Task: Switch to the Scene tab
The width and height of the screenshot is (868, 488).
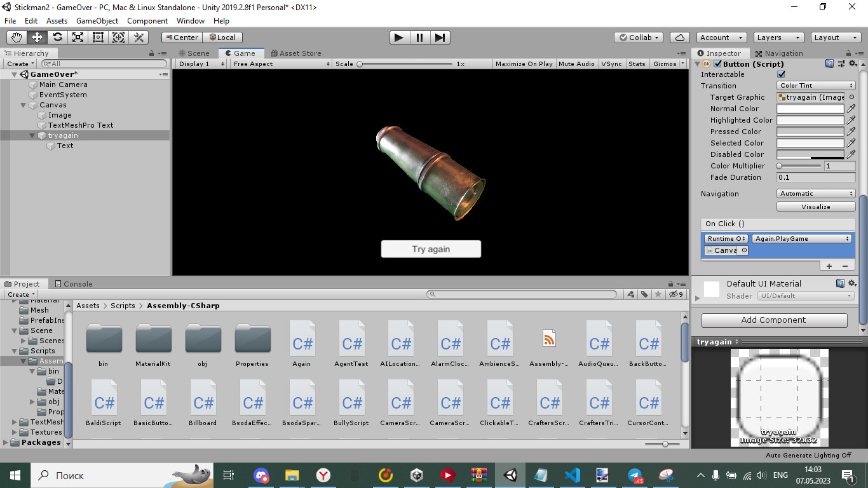Action: coord(195,53)
